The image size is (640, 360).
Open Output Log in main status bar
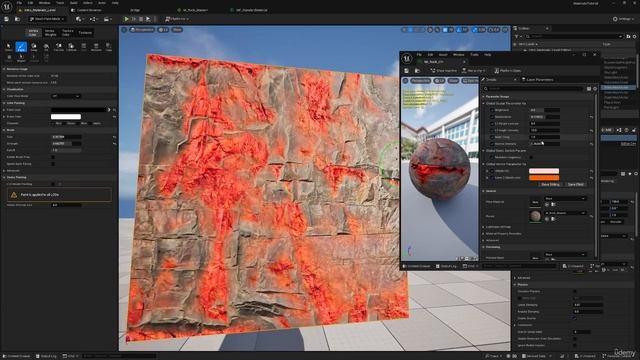46,356
